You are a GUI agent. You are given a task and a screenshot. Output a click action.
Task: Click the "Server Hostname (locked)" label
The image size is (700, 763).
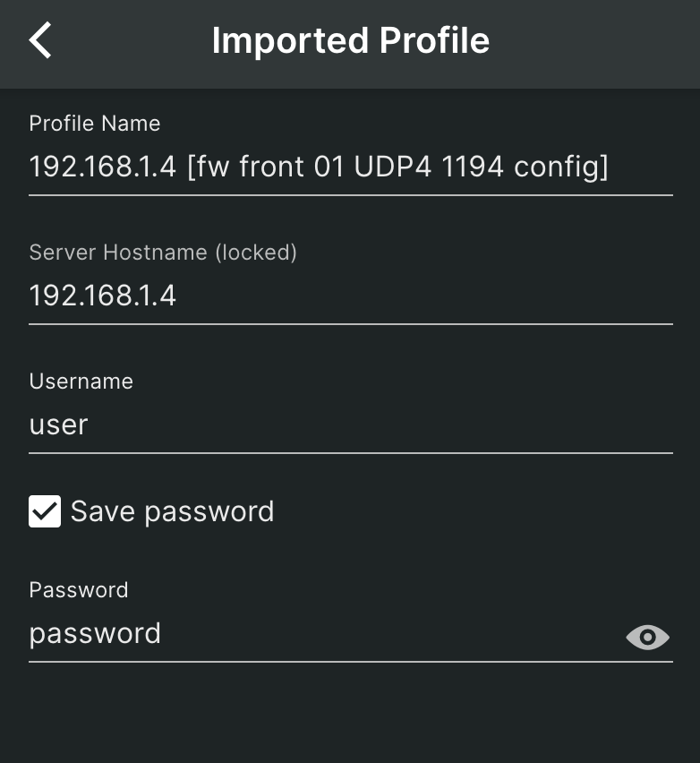pos(162,253)
